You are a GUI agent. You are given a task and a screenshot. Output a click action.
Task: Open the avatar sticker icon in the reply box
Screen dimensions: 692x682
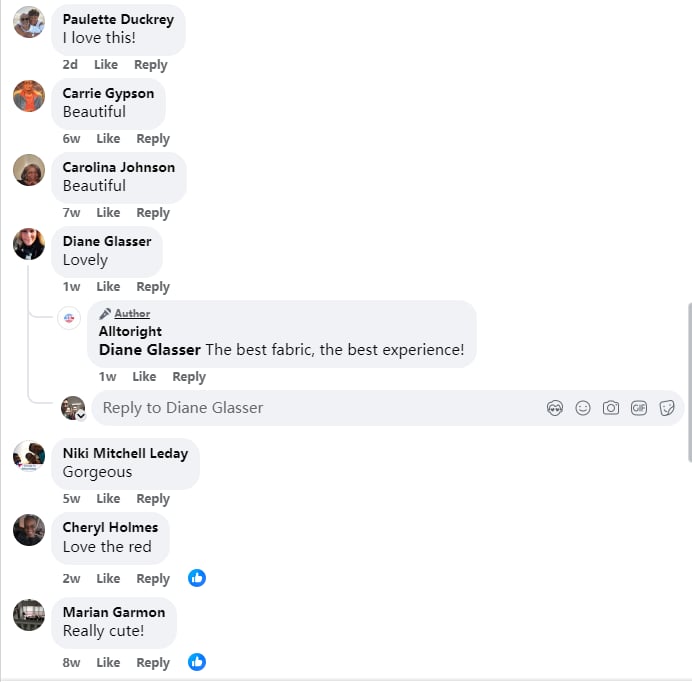point(554,408)
